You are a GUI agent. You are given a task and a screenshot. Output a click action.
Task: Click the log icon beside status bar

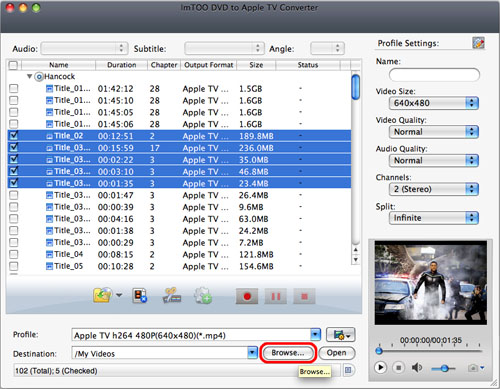(348, 370)
